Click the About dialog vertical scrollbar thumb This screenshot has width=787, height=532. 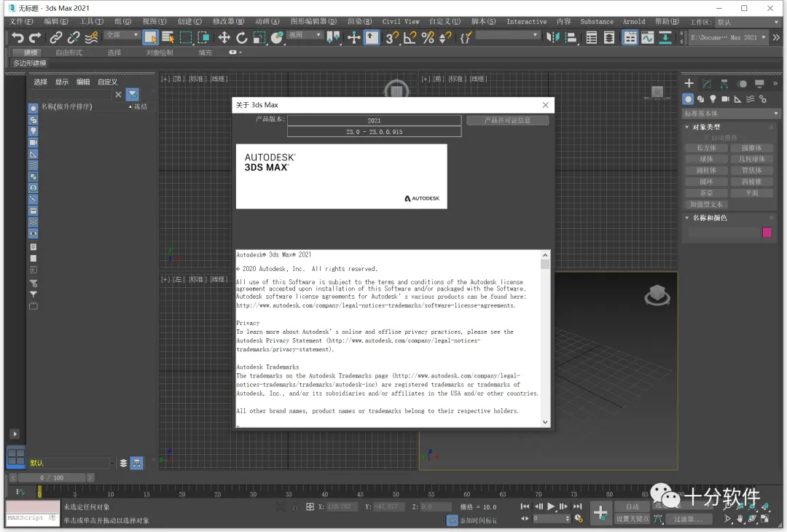coord(545,264)
